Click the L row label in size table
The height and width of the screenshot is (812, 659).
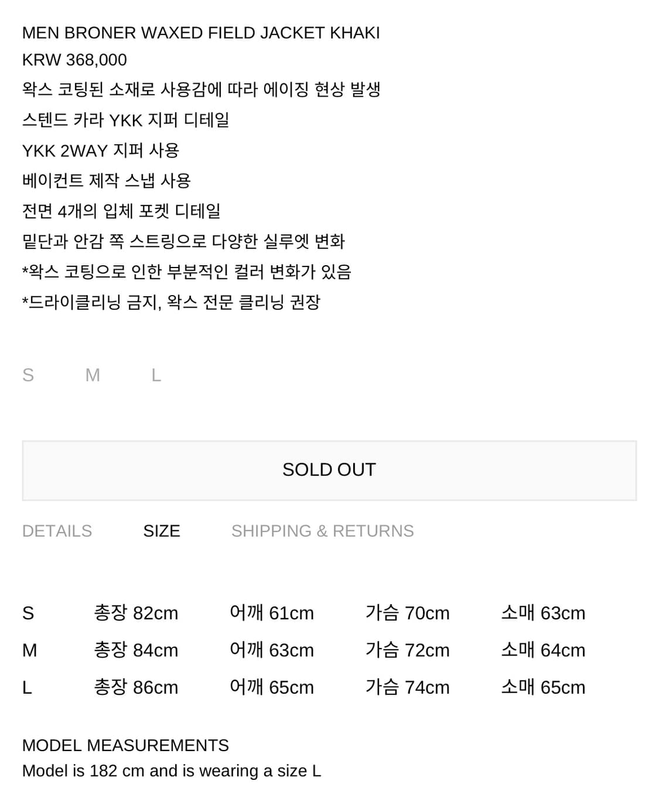coord(27,687)
